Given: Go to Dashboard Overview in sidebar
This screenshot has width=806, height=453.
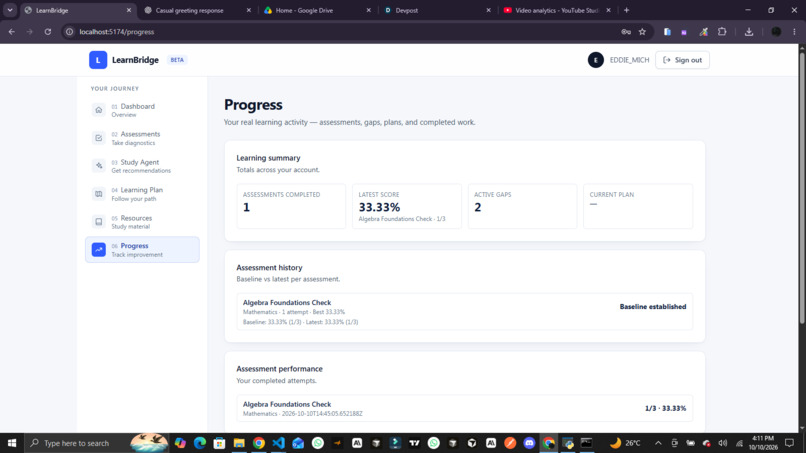Looking at the screenshot, I should click(x=142, y=110).
